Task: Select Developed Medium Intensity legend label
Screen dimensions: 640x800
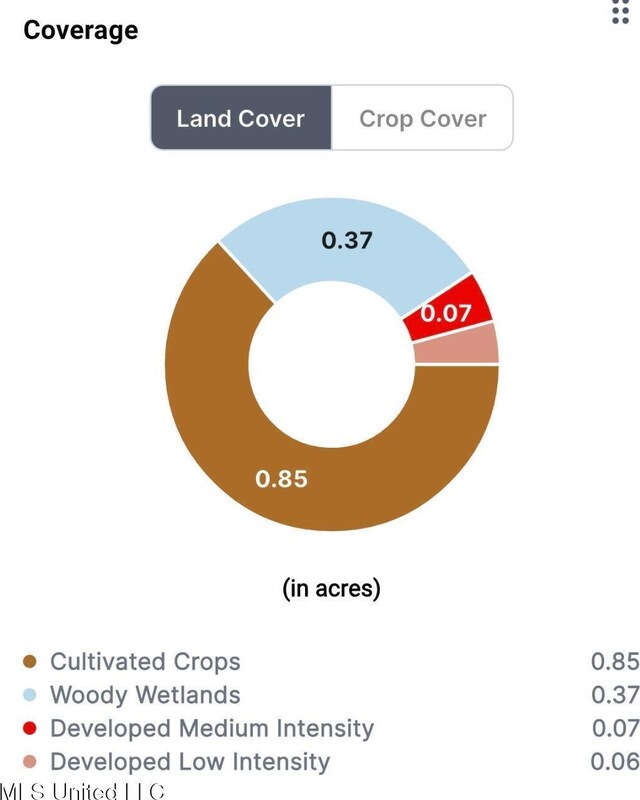Action: [212, 729]
